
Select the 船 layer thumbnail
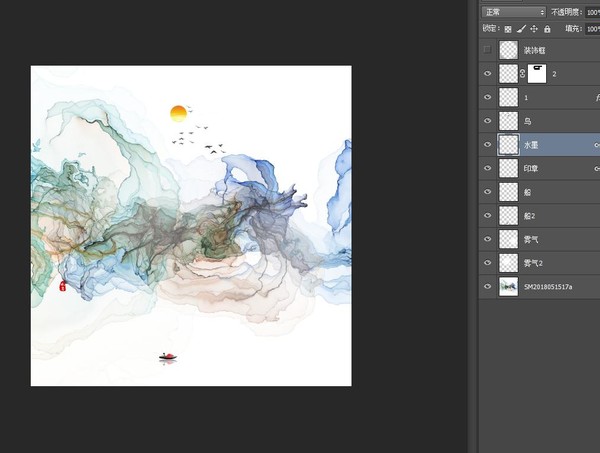click(509, 192)
